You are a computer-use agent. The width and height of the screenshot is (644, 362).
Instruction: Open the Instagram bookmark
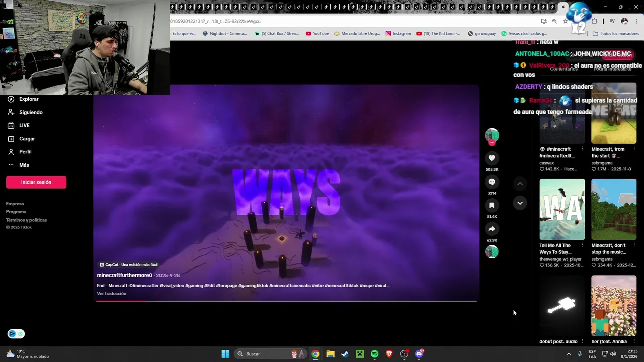(398, 34)
